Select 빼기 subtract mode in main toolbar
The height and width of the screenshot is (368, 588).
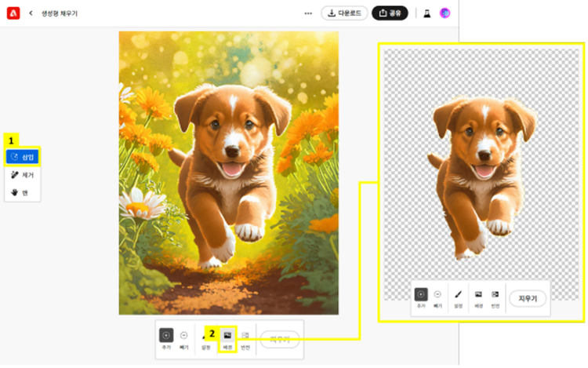click(183, 339)
